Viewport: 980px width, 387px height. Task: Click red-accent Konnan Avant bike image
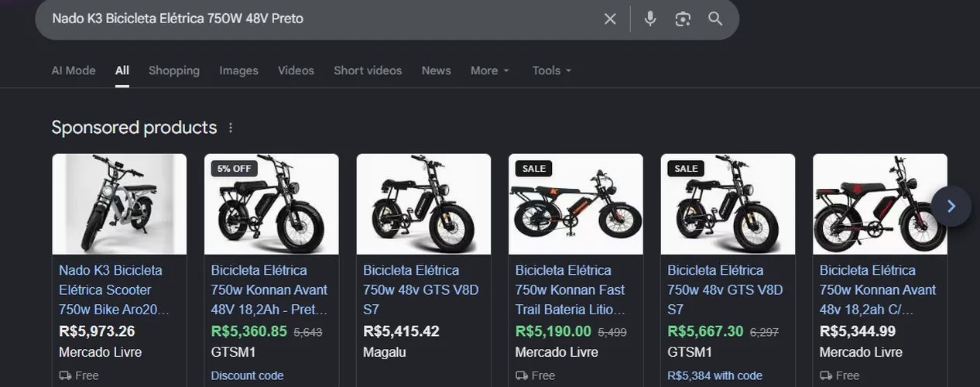pyautogui.click(x=880, y=204)
